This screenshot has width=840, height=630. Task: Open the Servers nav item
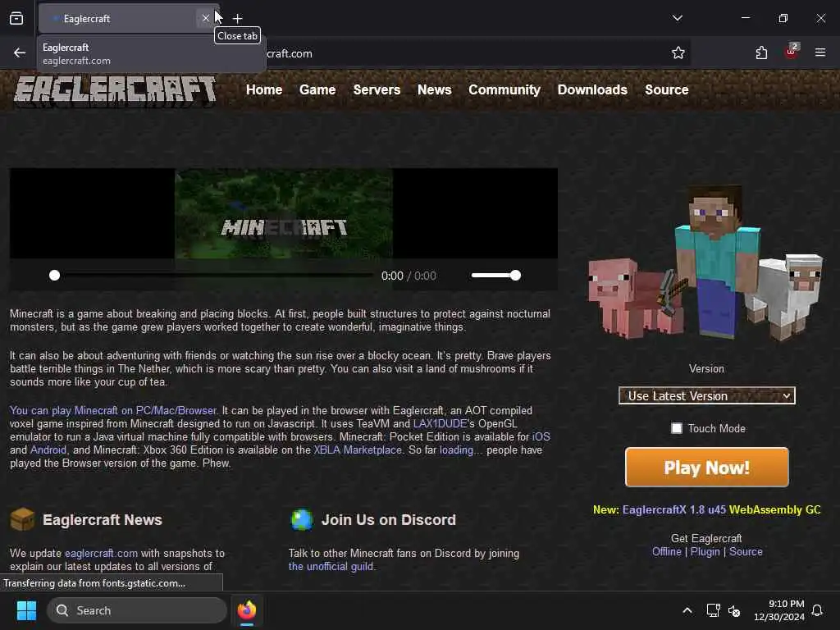(x=377, y=89)
